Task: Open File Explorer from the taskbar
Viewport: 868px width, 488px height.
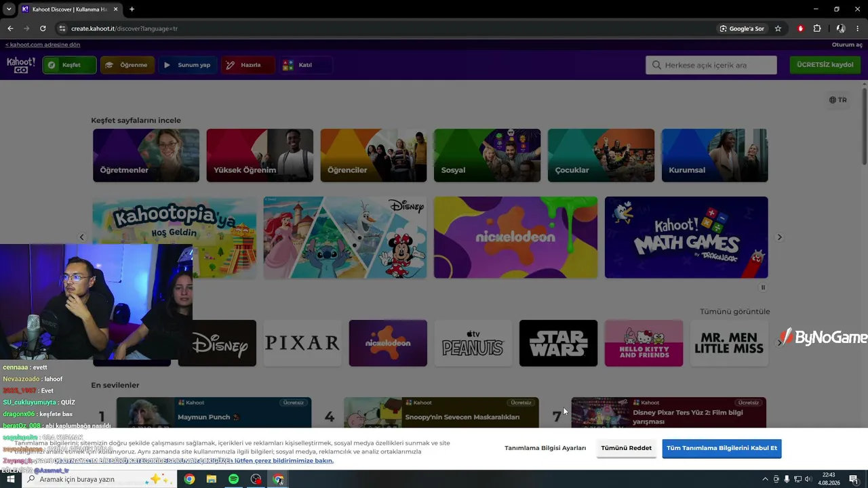Action: click(212, 479)
